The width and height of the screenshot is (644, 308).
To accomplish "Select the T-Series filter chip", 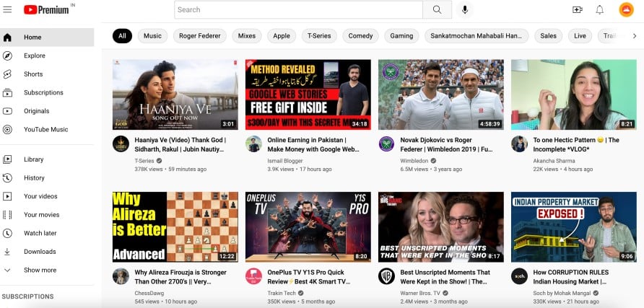I will (319, 36).
